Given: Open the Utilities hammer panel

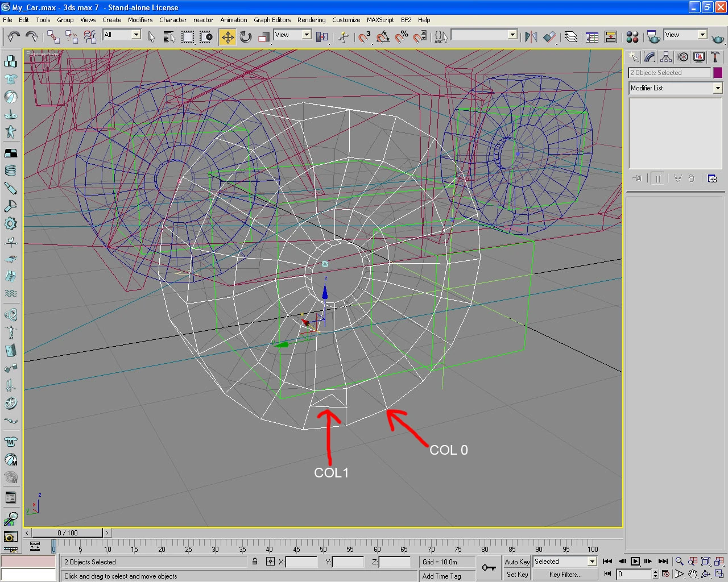Looking at the screenshot, I should (715, 57).
